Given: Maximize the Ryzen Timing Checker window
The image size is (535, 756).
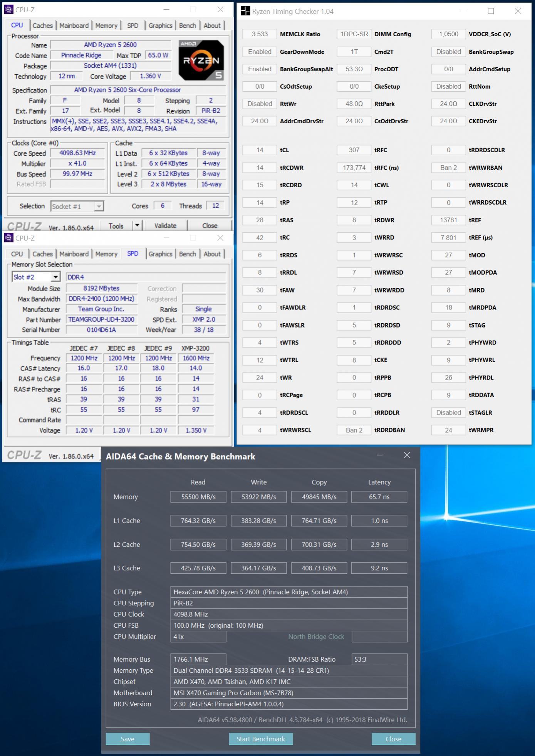Looking at the screenshot, I should click(x=491, y=11).
